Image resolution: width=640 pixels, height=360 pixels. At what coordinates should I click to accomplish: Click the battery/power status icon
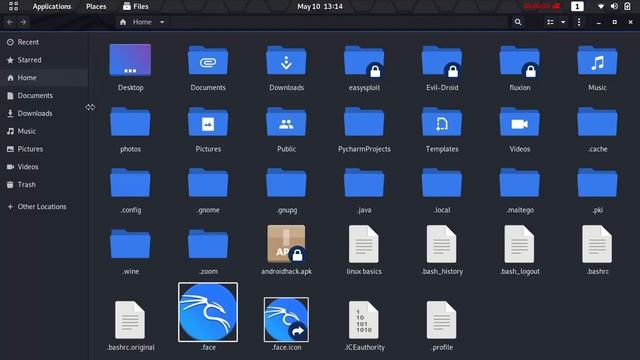pyautogui.click(x=627, y=7)
